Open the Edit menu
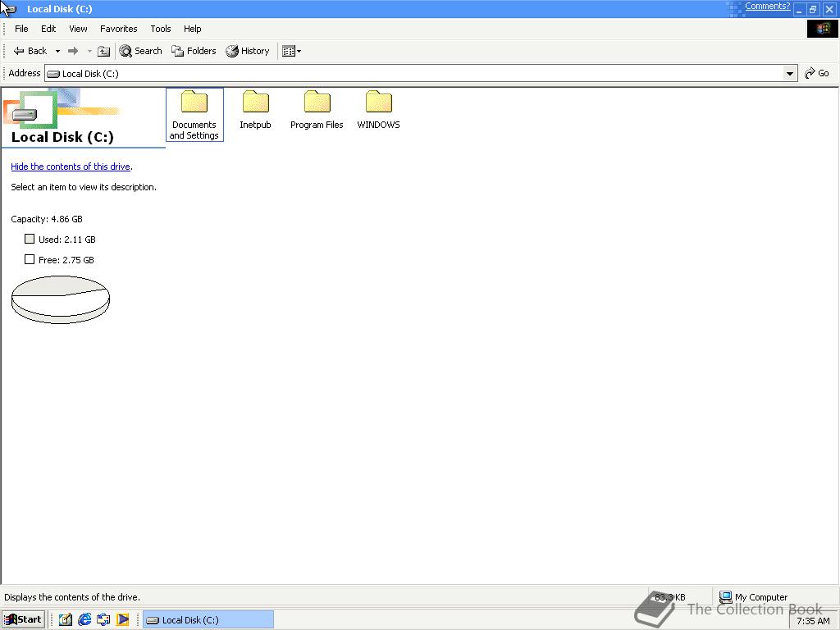This screenshot has width=840, height=630. (x=48, y=29)
